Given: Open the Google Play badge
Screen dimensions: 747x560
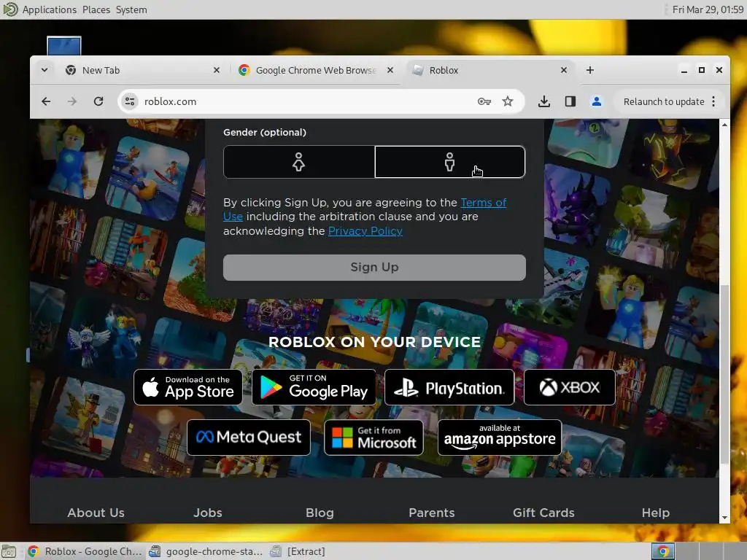Looking at the screenshot, I should (314, 387).
